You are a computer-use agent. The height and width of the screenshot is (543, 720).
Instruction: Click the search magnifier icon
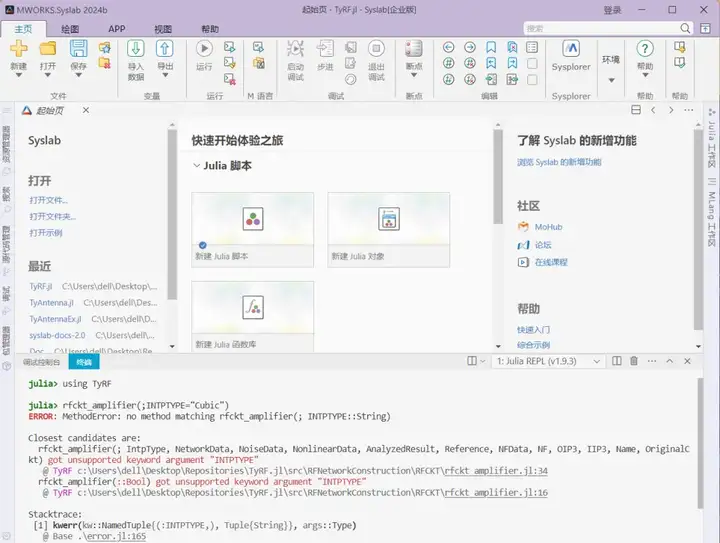[685, 28]
